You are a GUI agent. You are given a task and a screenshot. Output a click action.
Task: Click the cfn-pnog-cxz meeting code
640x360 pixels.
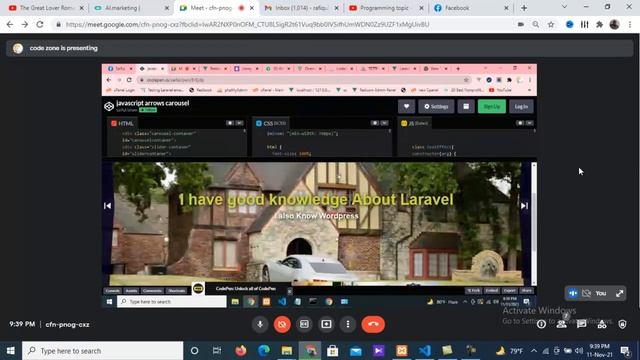pos(67,324)
